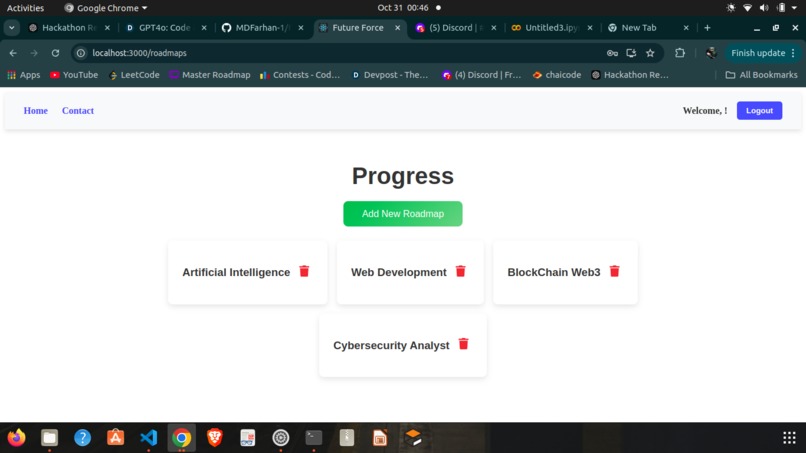Open Help from the dock
This screenshot has width=806, height=453.
tap(82, 438)
